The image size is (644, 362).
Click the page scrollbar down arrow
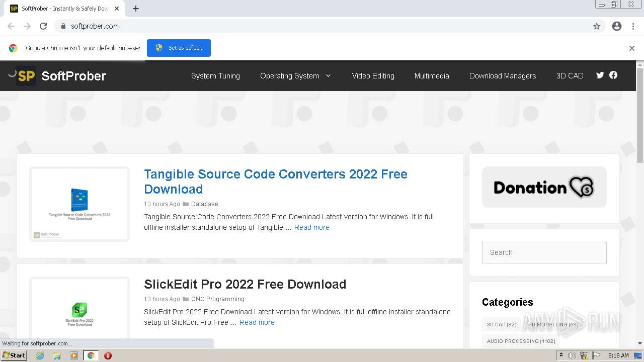(x=640, y=344)
